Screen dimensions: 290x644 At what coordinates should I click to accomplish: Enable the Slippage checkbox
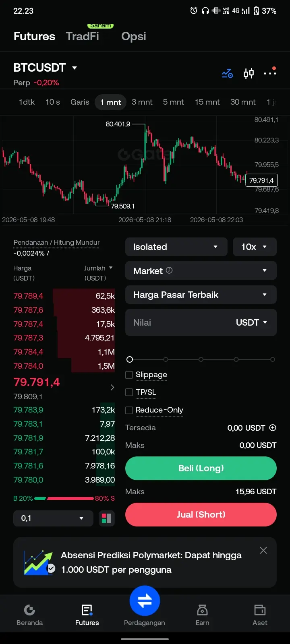[x=129, y=375]
